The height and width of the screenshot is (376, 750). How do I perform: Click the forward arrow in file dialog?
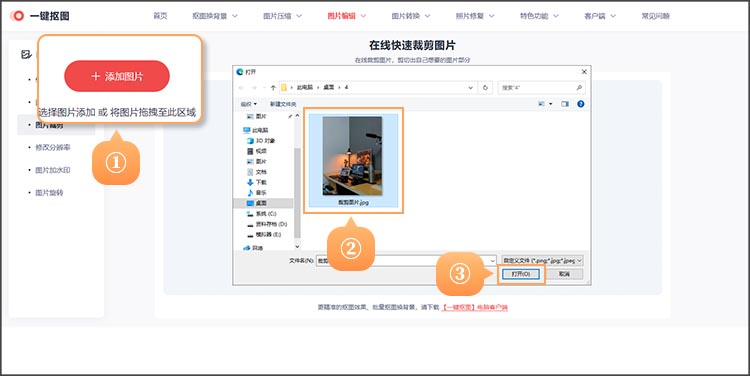pos(254,88)
